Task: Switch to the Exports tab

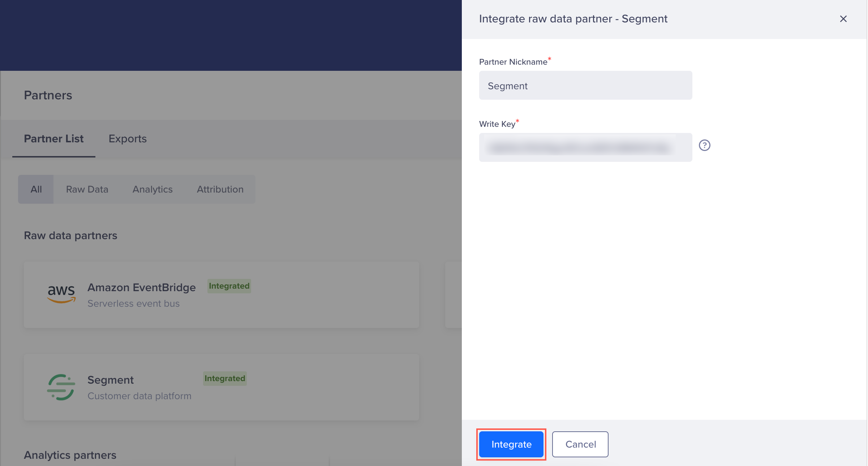Action: click(128, 138)
